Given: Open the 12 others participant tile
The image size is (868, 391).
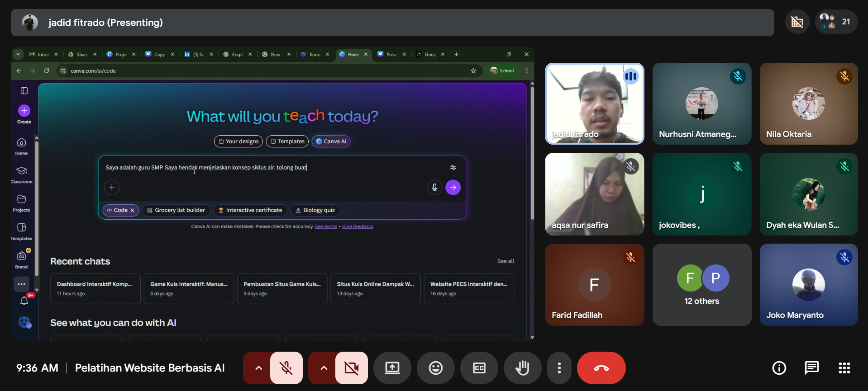Looking at the screenshot, I should (x=702, y=285).
